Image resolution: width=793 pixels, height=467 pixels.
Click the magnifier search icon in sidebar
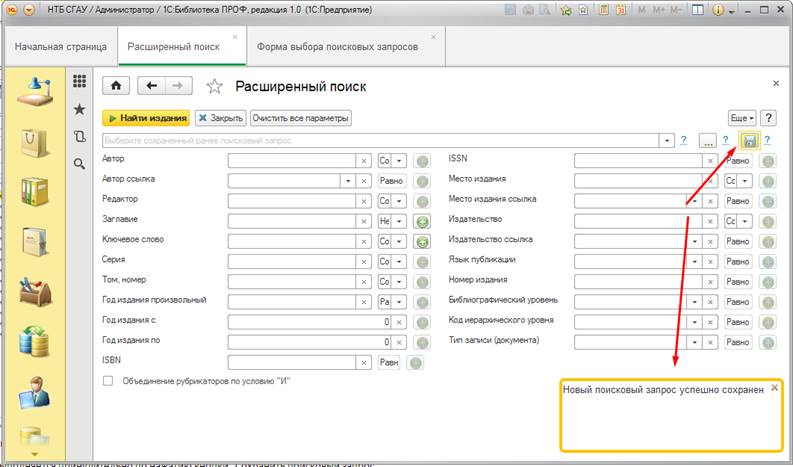[x=79, y=164]
